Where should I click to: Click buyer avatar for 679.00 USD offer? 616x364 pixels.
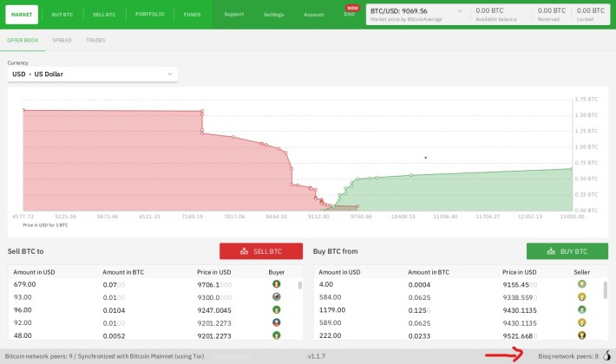(x=277, y=284)
